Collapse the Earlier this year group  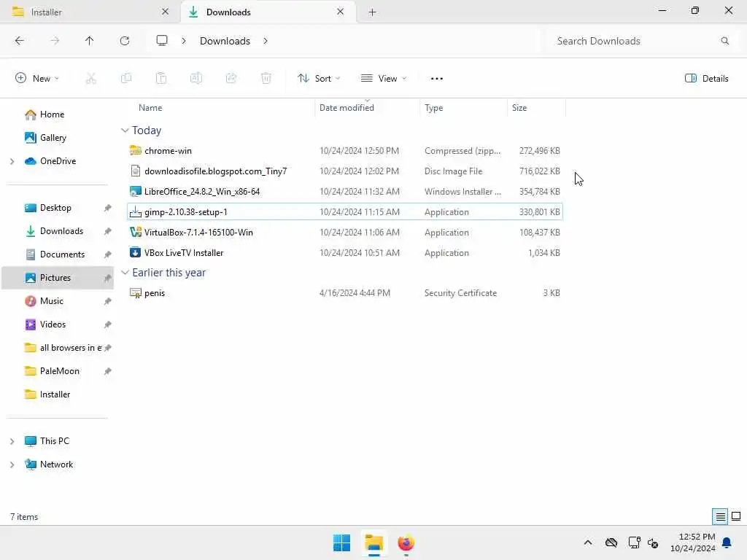(x=125, y=273)
